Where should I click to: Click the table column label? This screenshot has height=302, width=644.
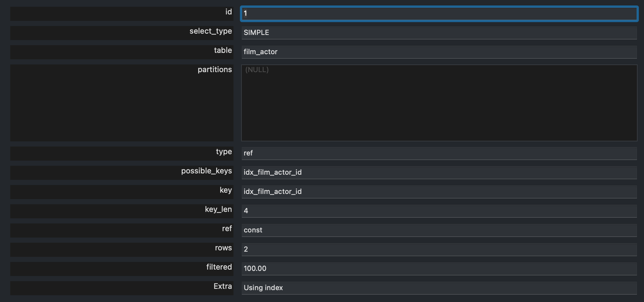[223, 50]
